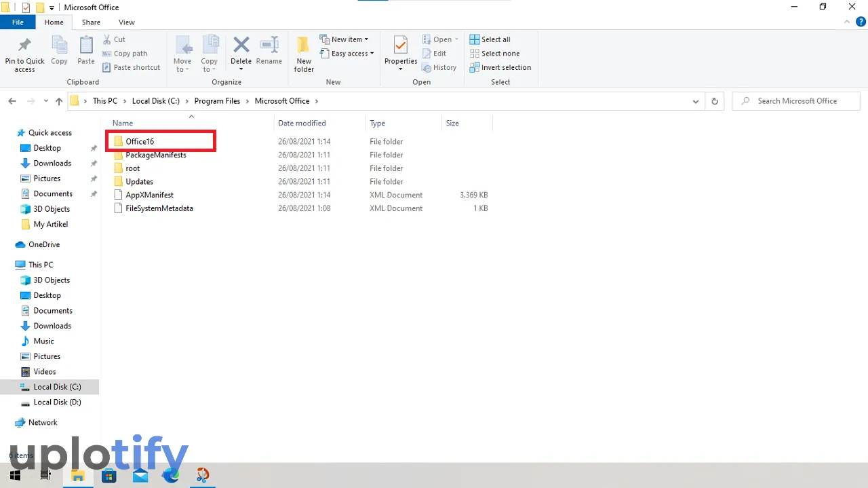
Task: Collapse This PC tree node
Action: pyautogui.click(x=41, y=265)
